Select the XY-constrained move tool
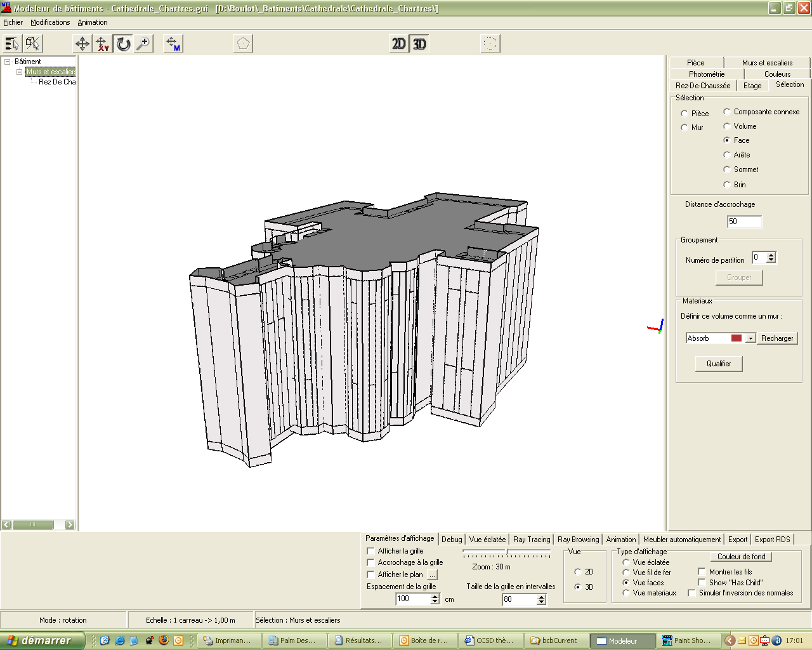Screen dimensions: 812x650 pos(103,44)
